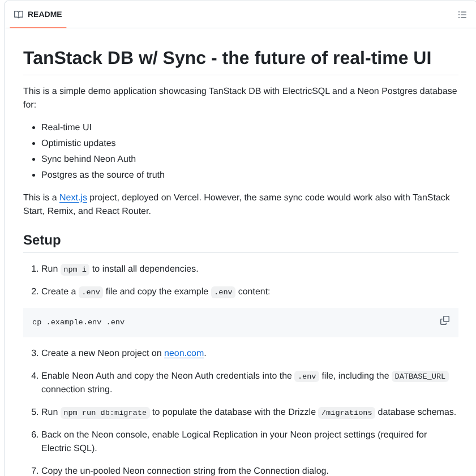Screen dimensions: 476x476
Task: Click the Optimistic updates bullet item
Action: (x=78, y=143)
